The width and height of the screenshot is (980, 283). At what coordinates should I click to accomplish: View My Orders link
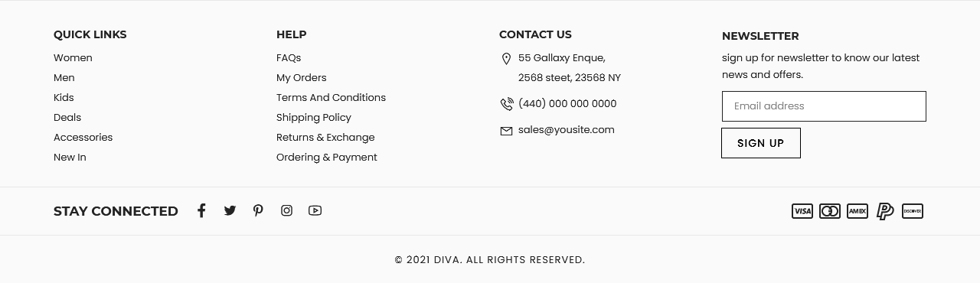[x=302, y=78]
